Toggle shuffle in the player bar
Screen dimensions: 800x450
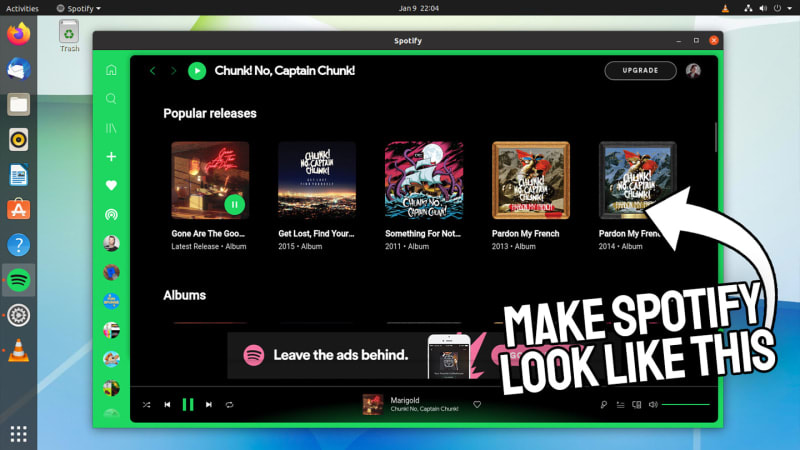(146, 405)
